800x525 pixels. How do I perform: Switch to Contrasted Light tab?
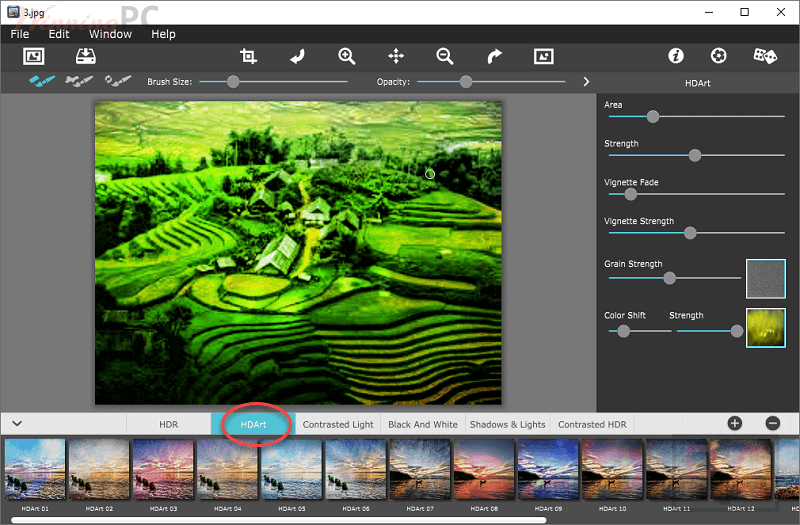click(338, 424)
